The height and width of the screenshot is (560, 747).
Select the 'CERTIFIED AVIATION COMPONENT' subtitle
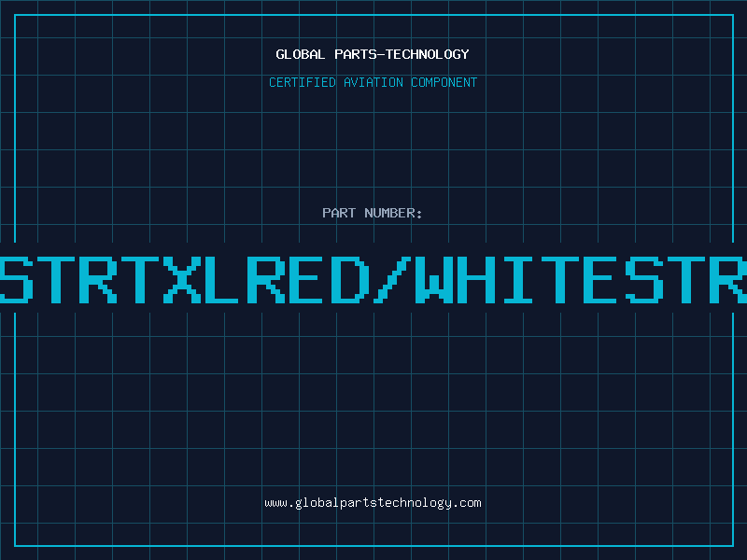[373, 82]
